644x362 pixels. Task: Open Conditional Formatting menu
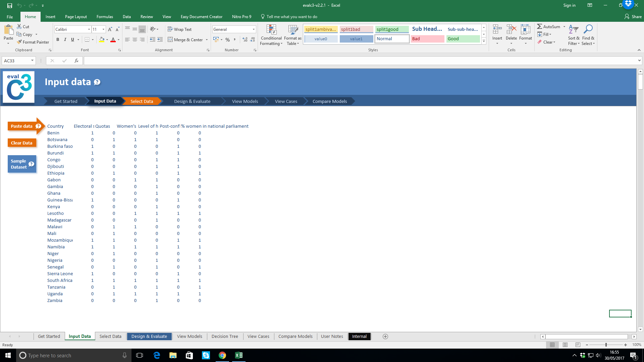coord(271,35)
